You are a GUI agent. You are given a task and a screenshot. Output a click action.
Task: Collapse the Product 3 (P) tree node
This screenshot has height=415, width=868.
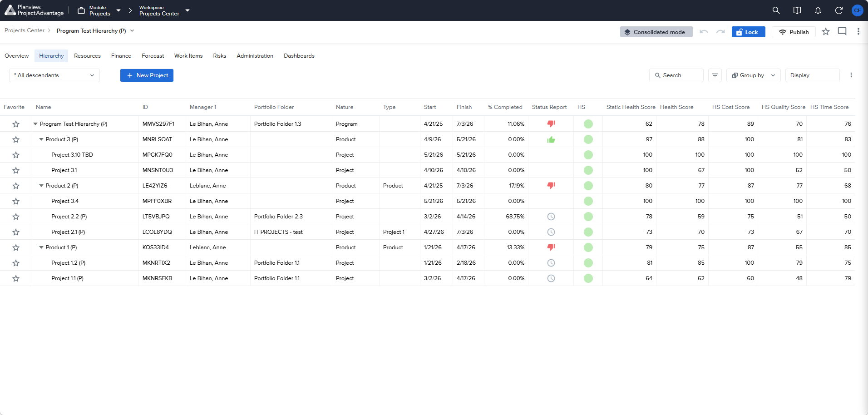click(41, 139)
